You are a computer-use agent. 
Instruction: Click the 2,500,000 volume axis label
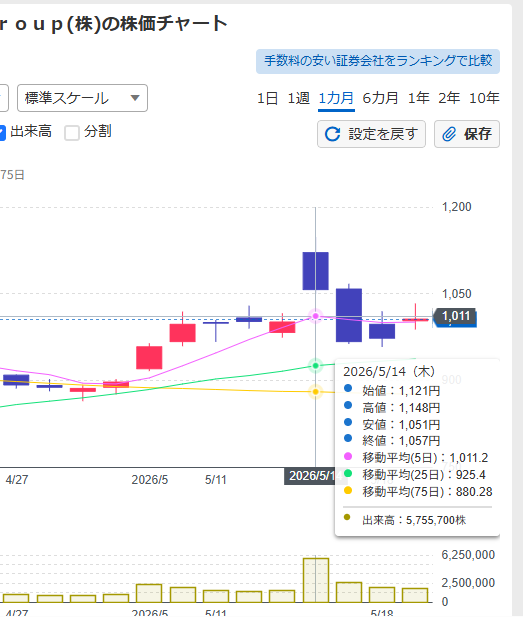pos(468,583)
